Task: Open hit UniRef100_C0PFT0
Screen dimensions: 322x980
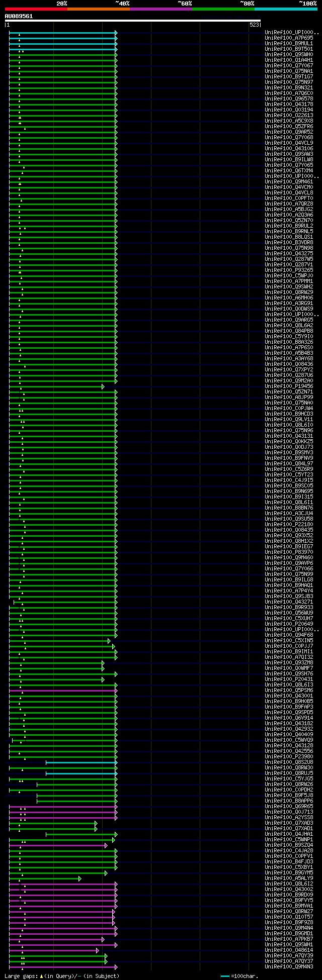Action: (x=289, y=198)
